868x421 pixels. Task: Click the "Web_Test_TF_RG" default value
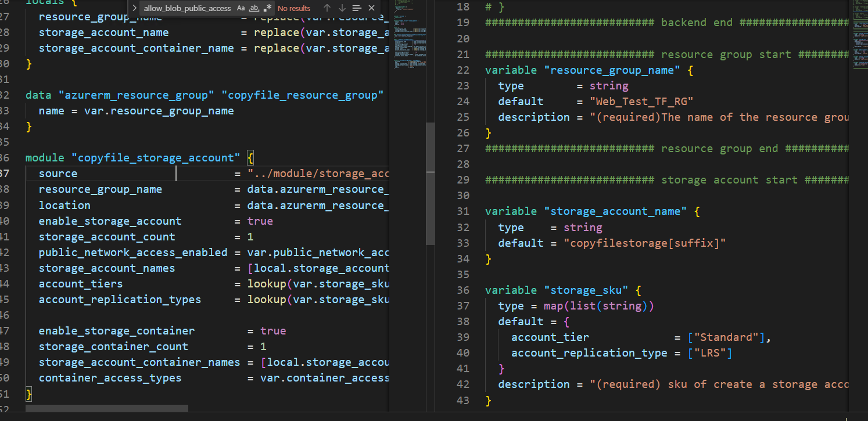click(x=641, y=101)
